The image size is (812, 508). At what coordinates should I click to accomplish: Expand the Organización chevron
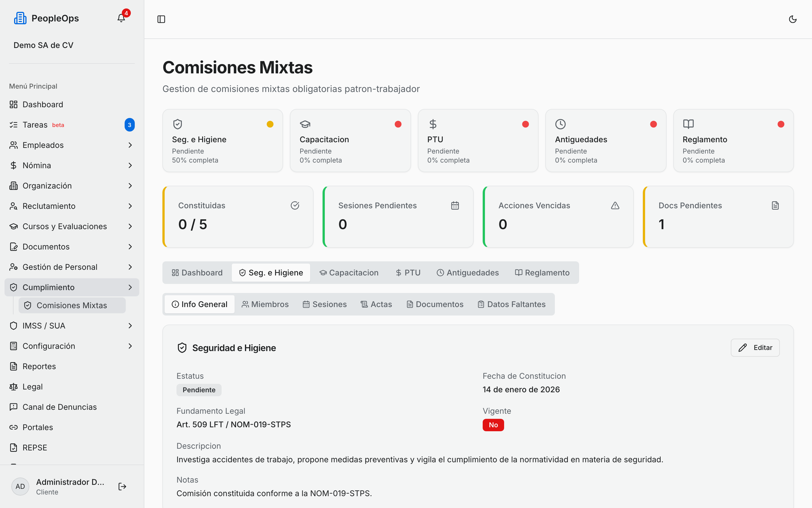pos(130,186)
